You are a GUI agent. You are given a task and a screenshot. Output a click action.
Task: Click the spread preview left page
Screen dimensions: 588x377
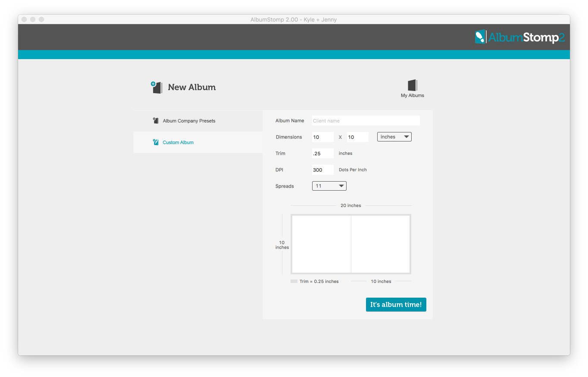322,244
